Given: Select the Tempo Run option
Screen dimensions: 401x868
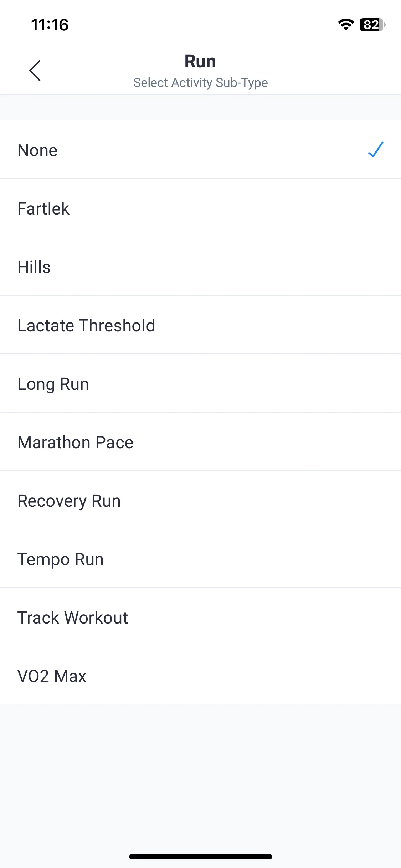Looking at the screenshot, I should click(200, 559).
